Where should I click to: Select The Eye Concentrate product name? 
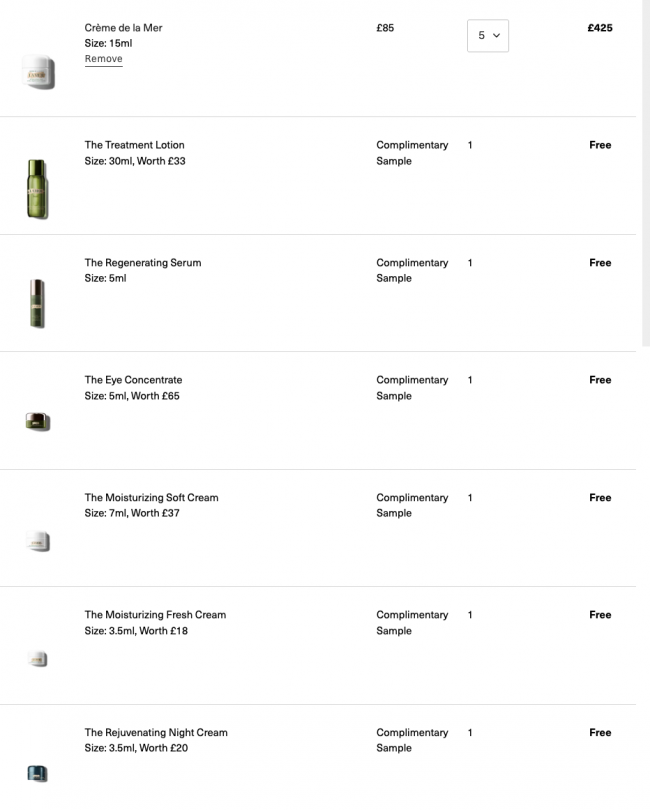(133, 380)
